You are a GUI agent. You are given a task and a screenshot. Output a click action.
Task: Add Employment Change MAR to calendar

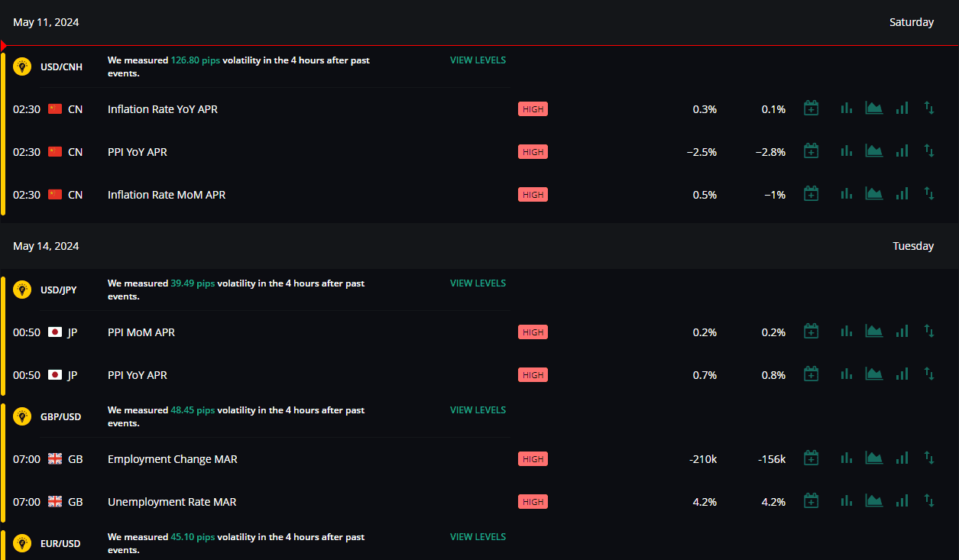pyautogui.click(x=811, y=458)
